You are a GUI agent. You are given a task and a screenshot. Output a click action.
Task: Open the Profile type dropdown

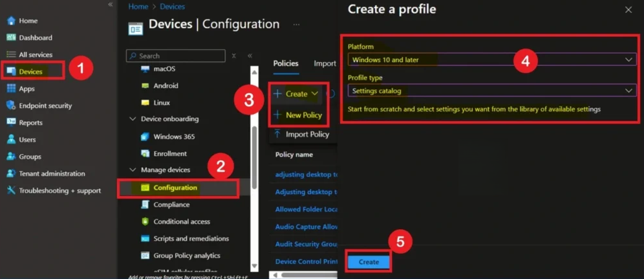[x=491, y=91]
